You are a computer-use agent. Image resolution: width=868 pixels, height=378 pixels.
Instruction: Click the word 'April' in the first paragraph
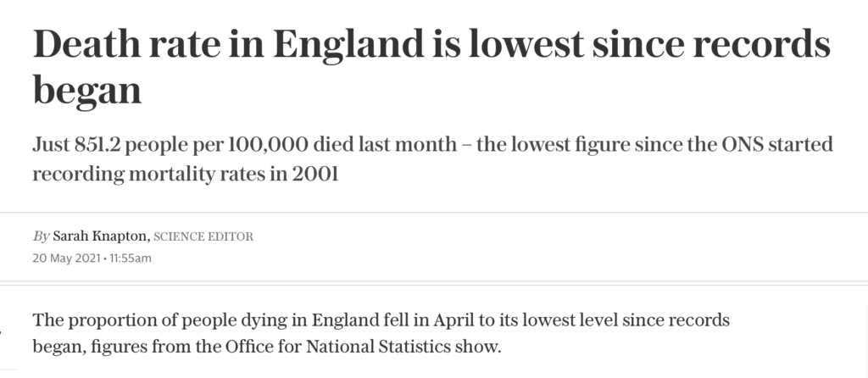pyautogui.click(x=448, y=320)
